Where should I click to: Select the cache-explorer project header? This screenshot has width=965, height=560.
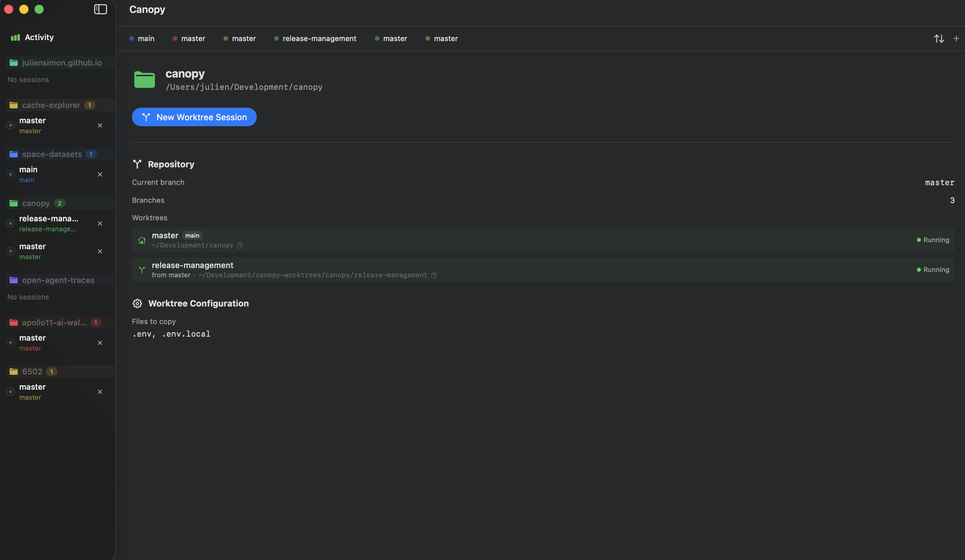60,105
